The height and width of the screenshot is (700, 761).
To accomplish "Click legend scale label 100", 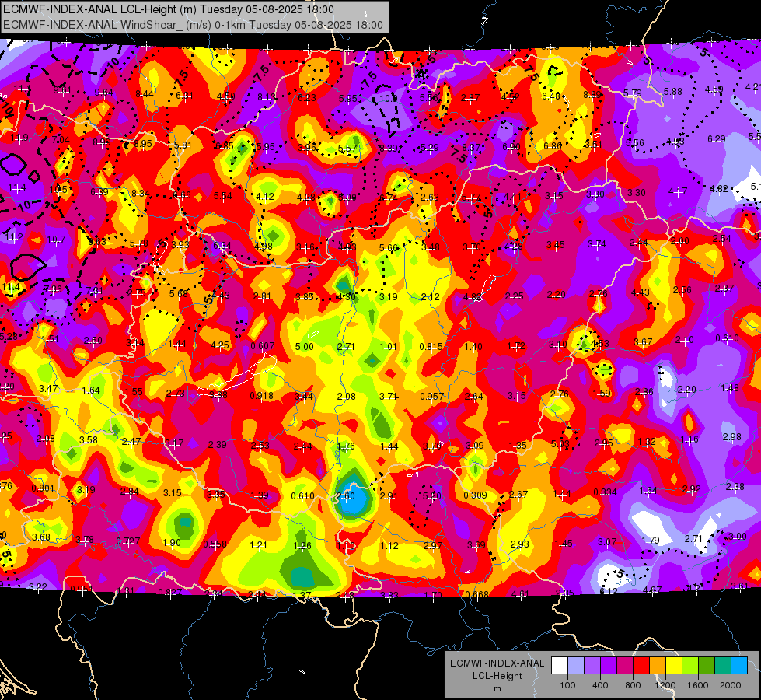I will [568, 685].
